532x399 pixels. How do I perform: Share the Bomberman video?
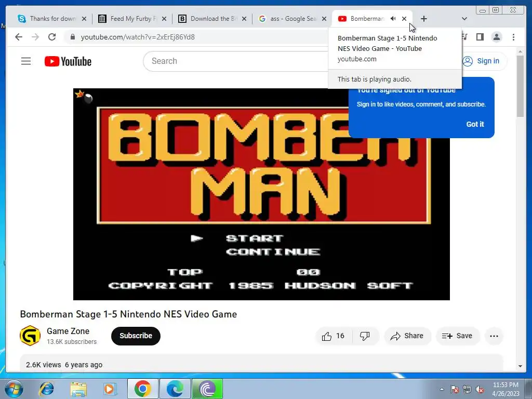[407, 336]
